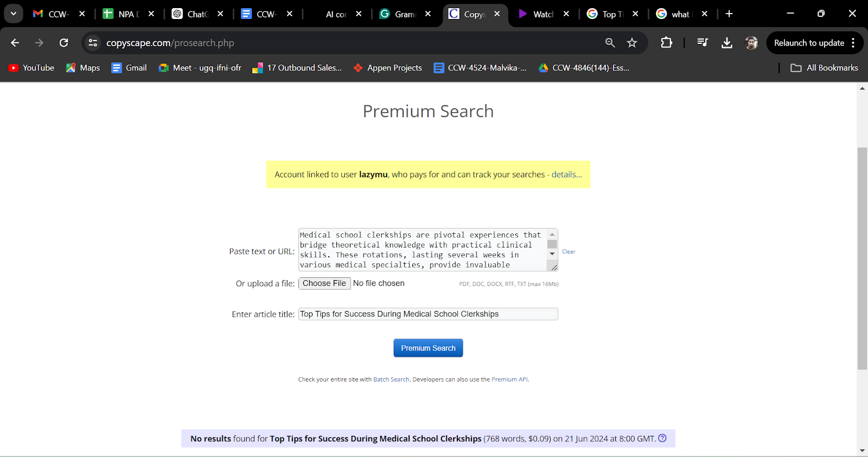868x457 pixels.
Task: Open the Meet ugq-ifni-ofr bookmark
Action: click(x=200, y=68)
